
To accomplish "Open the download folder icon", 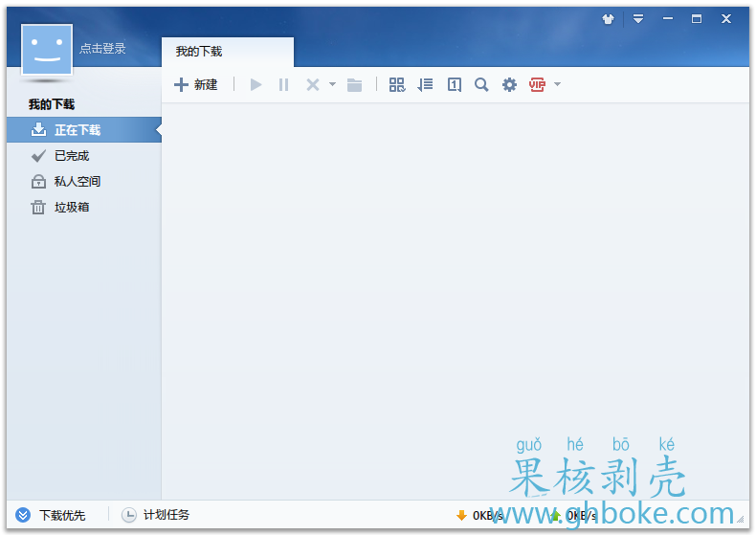I will (x=355, y=84).
